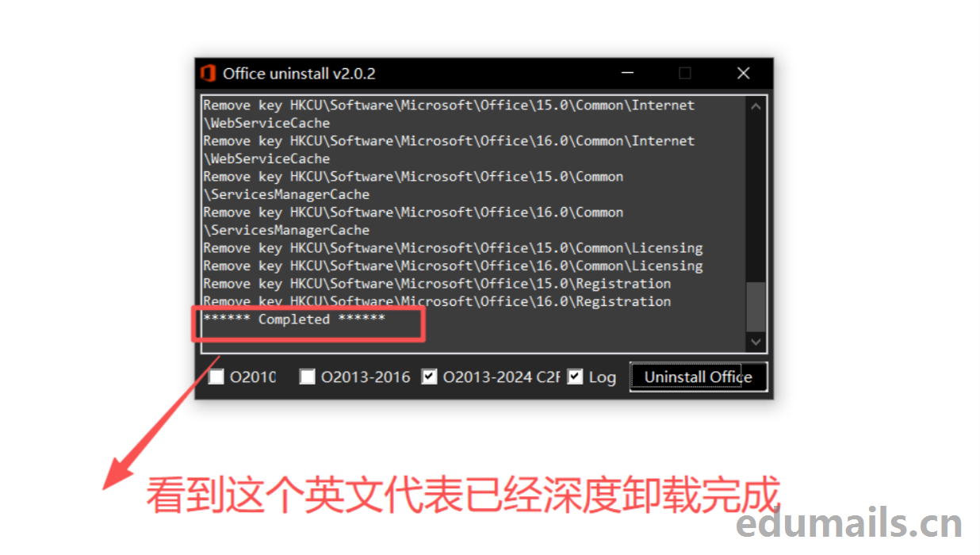The height and width of the screenshot is (555, 980).
Task: Click the log scrollbar thumb
Action: [756, 305]
